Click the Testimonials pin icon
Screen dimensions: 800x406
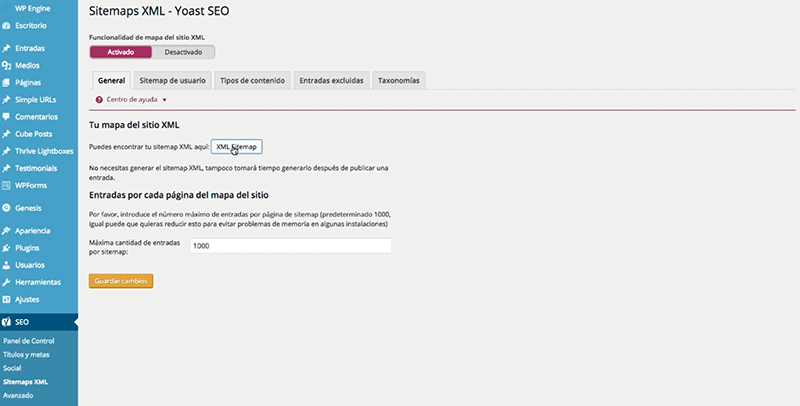point(6,168)
